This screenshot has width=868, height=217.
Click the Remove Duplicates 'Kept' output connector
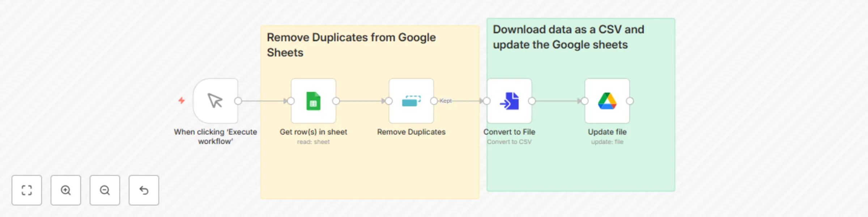(434, 101)
